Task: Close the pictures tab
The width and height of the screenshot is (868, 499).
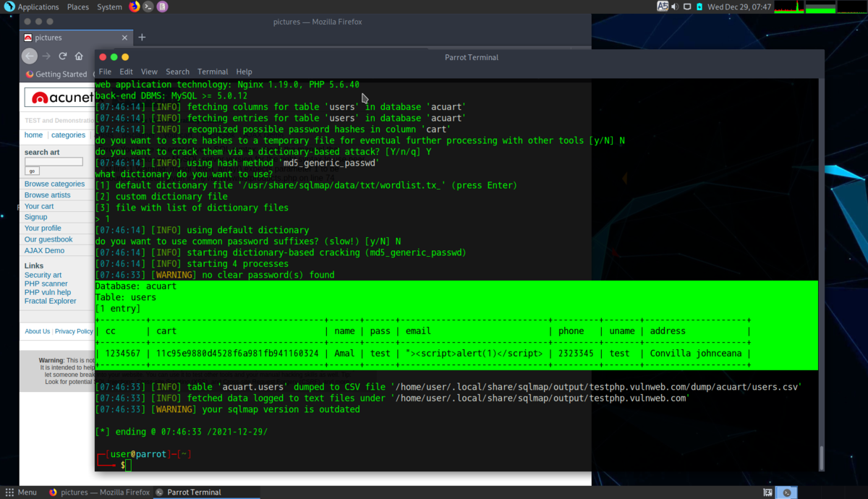Action: coord(124,38)
